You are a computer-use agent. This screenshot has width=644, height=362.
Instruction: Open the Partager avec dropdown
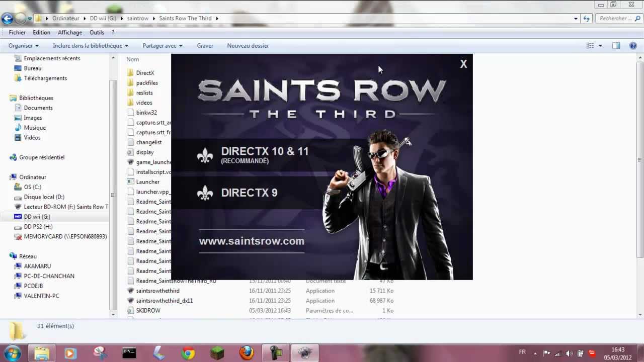(x=163, y=45)
